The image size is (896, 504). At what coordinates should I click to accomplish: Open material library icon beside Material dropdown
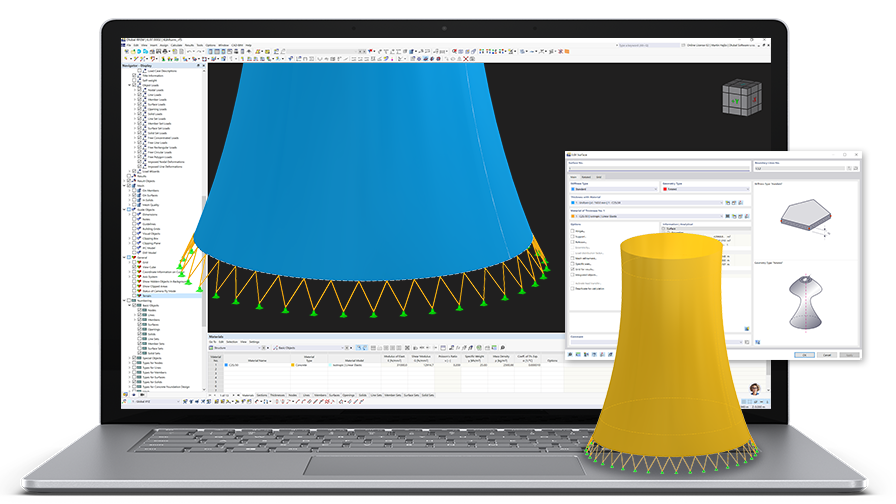727,216
